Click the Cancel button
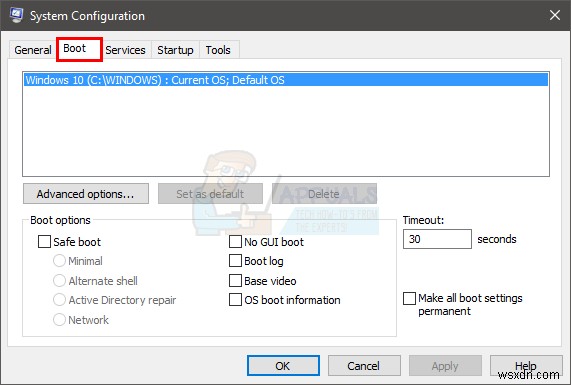This screenshot has width=571, height=385. [364, 365]
